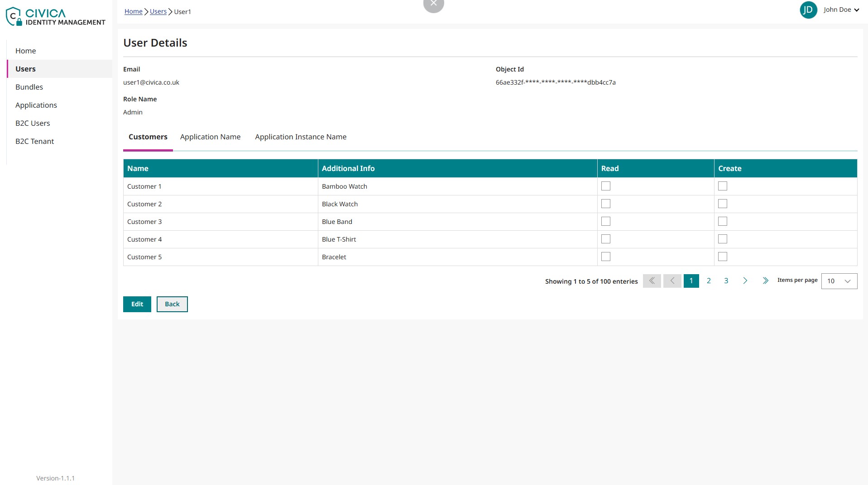Open B2C Users from the sidebar

(x=33, y=123)
